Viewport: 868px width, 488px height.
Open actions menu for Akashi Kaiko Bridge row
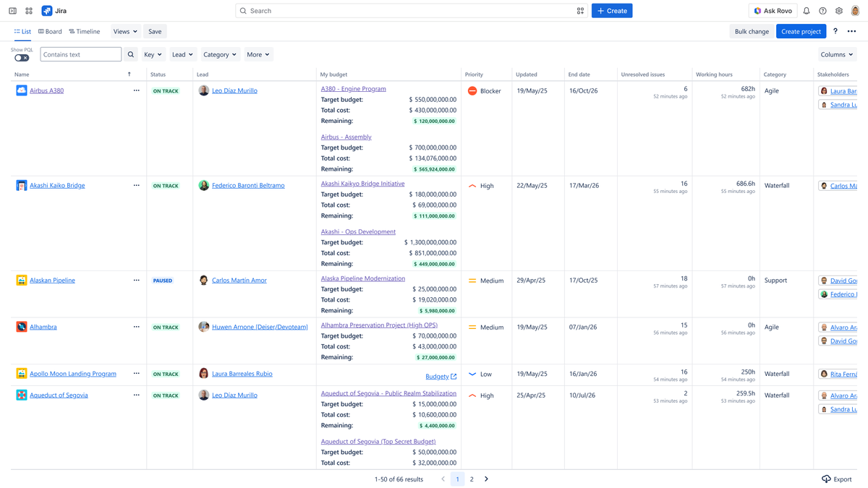(136, 185)
